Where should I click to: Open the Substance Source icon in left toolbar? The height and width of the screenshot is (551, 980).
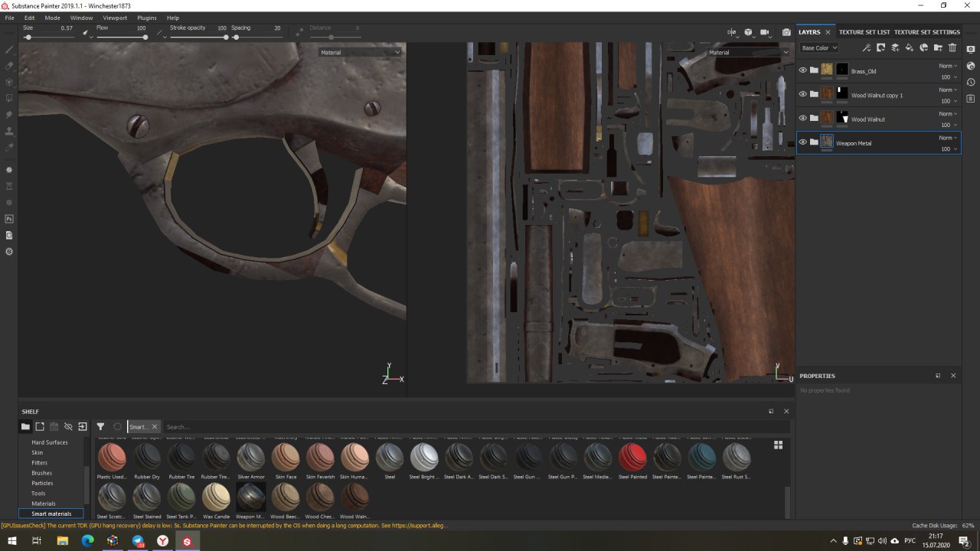[x=9, y=251]
